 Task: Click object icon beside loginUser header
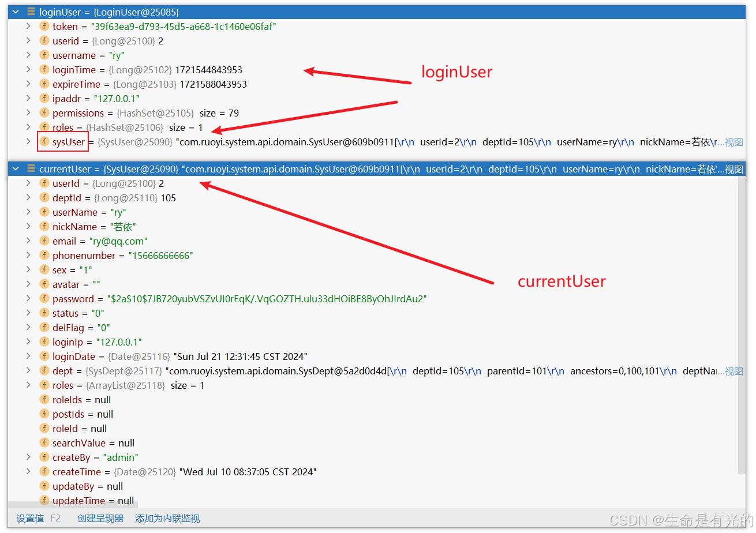[31, 12]
